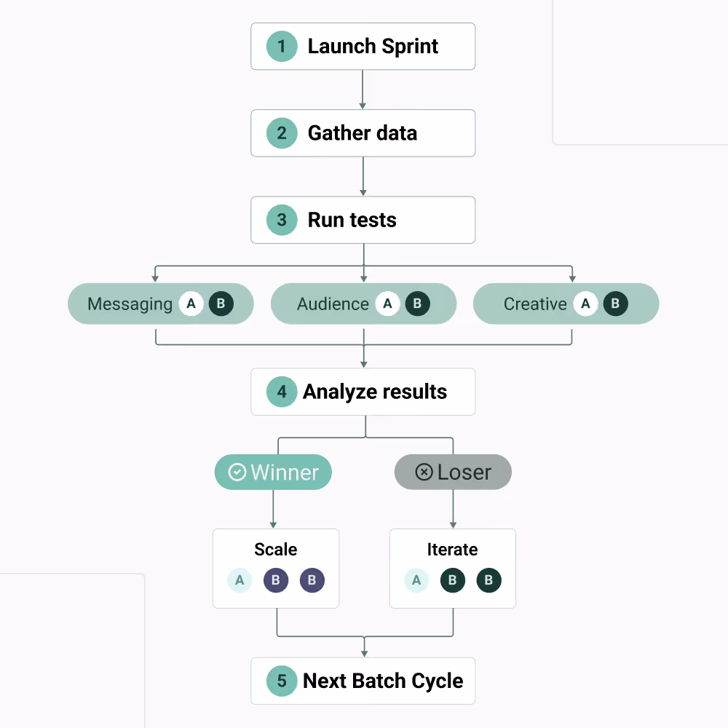Select the Launch Sprint step box
This screenshot has width=728, height=728.
point(363,47)
